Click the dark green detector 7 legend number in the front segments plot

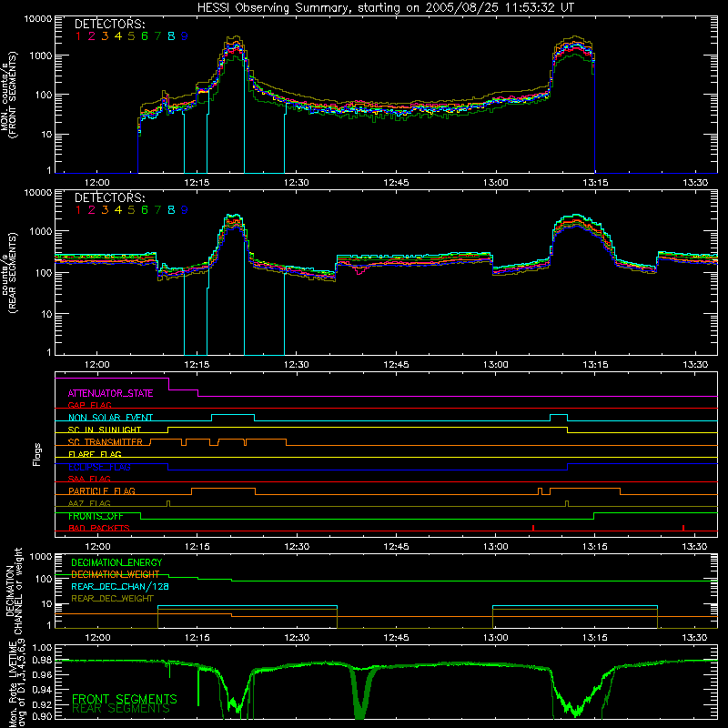157,36
